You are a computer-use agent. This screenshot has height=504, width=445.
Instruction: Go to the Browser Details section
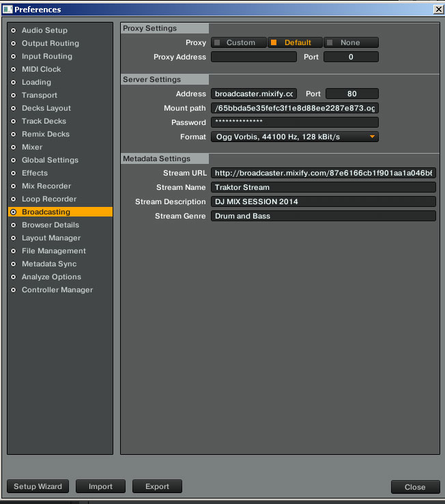(x=50, y=225)
